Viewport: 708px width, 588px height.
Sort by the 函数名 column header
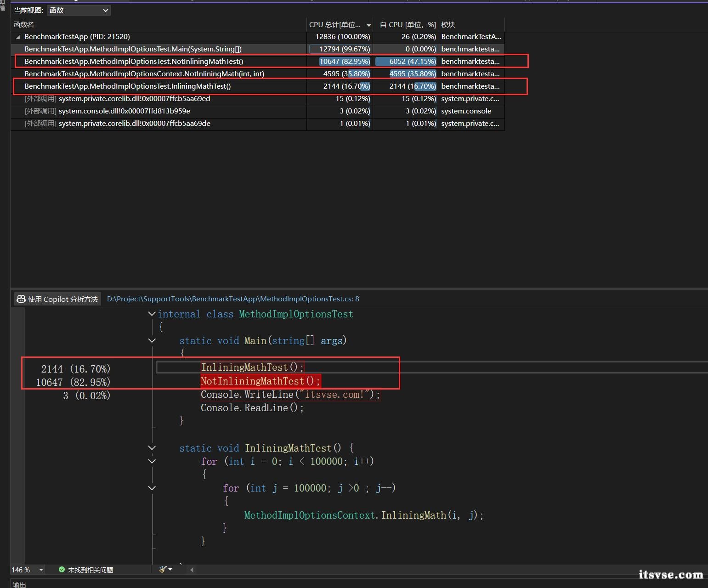click(x=159, y=25)
